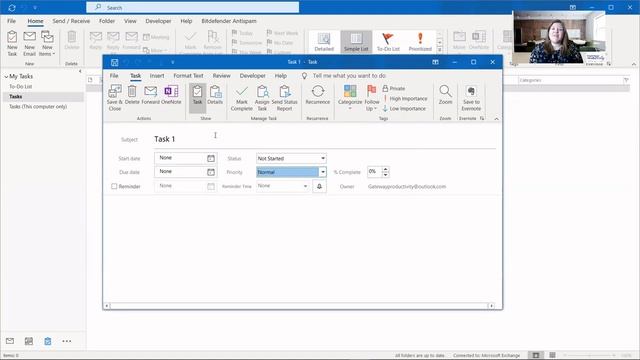Open the Categorize menu
This screenshot has width=640, height=360.
point(350,98)
